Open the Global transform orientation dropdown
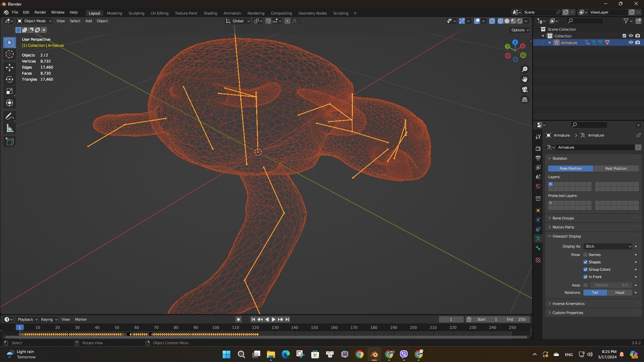Viewport: 644px width, 362px height. click(x=237, y=21)
